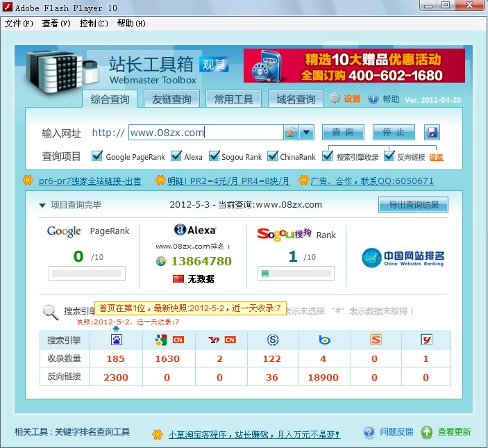This screenshot has height=448, width=488.
Task: Toggle the ChinaRank checkbox
Action: pyautogui.click(x=272, y=156)
